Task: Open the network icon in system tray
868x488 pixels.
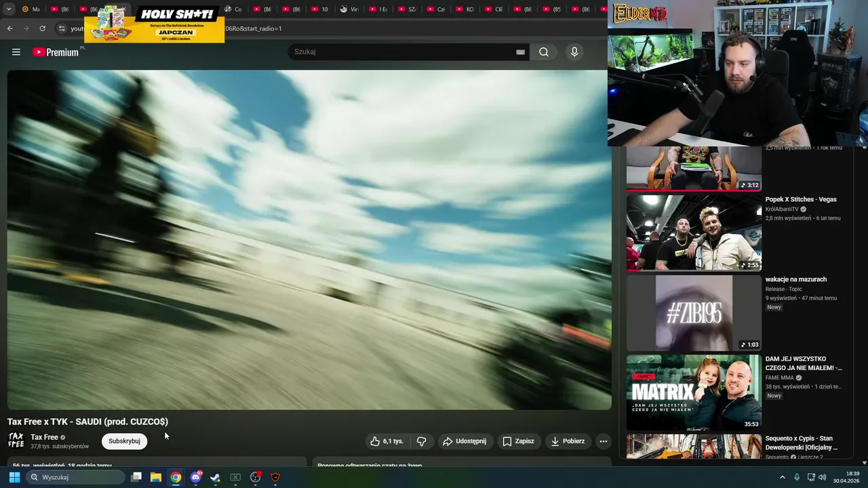Action: click(x=811, y=477)
